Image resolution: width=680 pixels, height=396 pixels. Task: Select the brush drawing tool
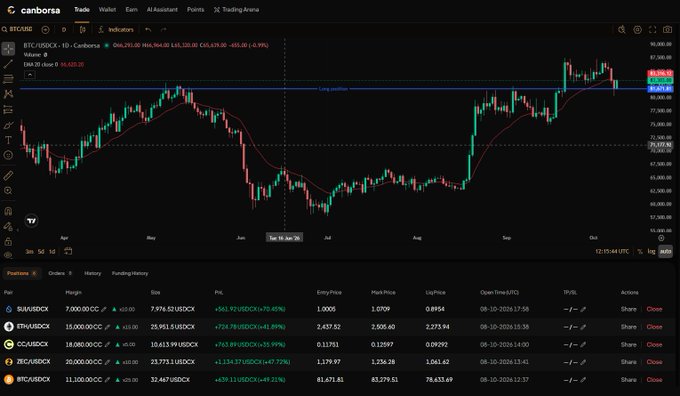(8, 125)
